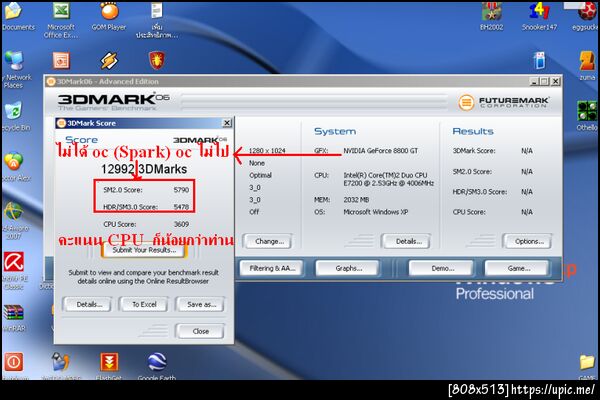Image resolution: width=600 pixels, height=400 pixels.
Task: Click the 12992 3DMarks score text
Action: (144, 169)
